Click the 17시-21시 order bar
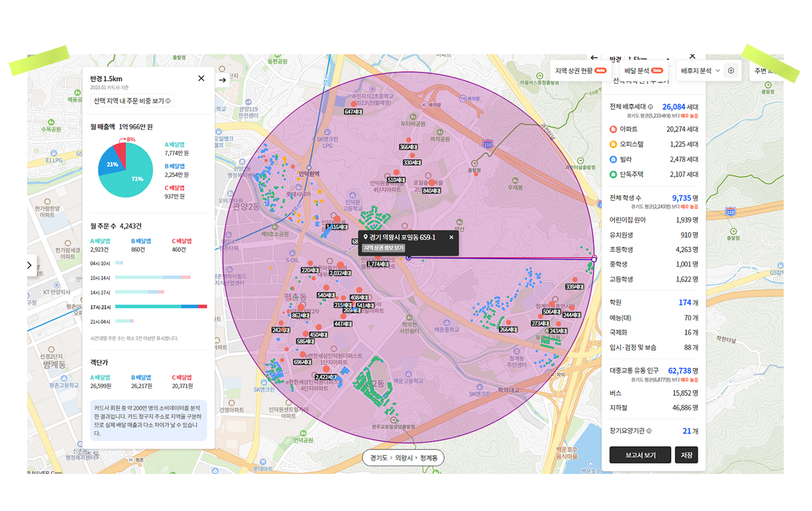The width and height of the screenshot is (812, 511). [x=161, y=306]
